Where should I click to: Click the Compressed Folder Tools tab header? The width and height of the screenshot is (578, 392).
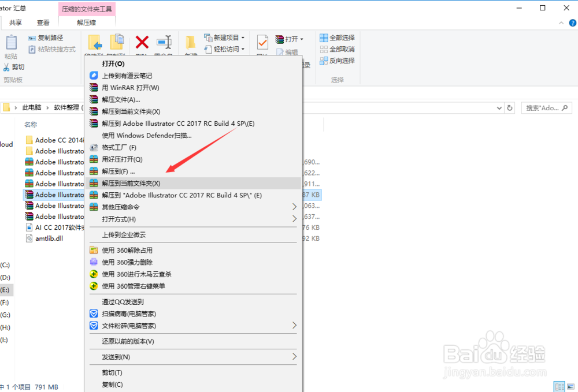87,9
